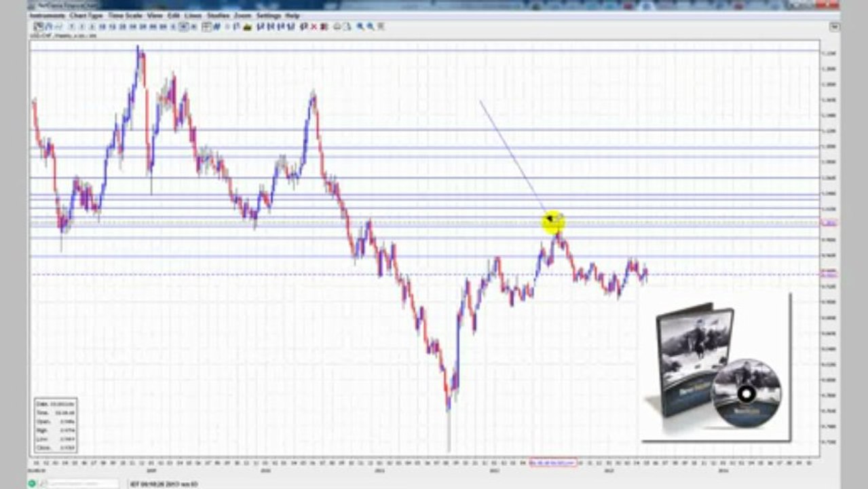Click the small button at toolbar's far right
868x489 pixels.
click(x=834, y=26)
